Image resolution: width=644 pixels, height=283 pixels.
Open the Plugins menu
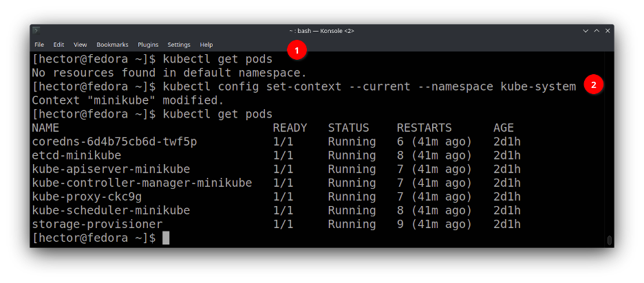click(148, 45)
